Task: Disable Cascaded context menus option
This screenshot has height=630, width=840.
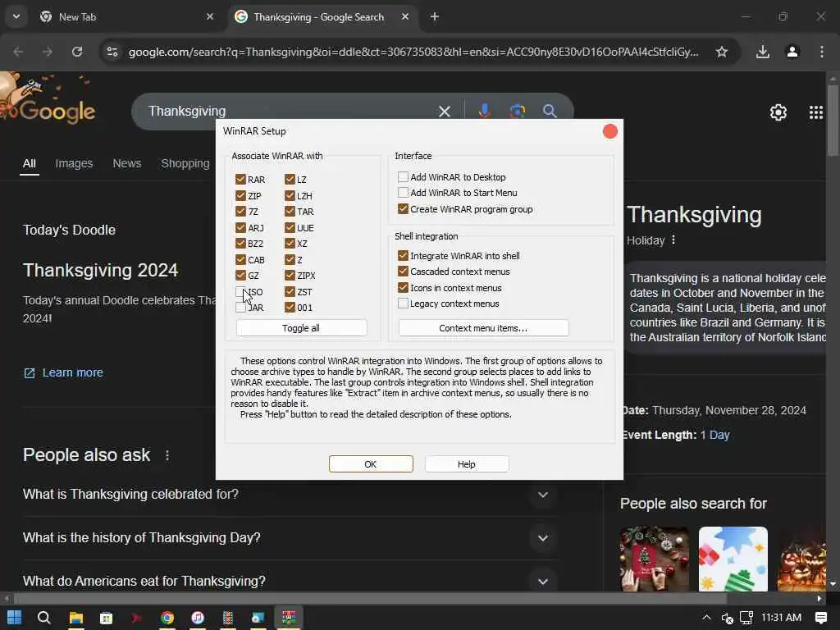Action: pyautogui.click(x=403, y=271)
